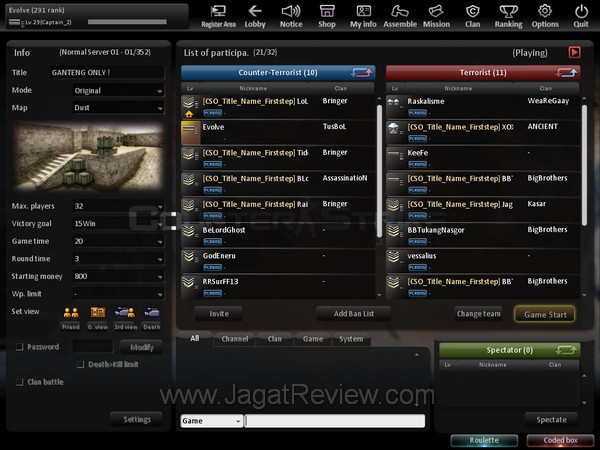Click the Game Start button
The width and height of the screenshot is (600, 450).
point(545,315)
